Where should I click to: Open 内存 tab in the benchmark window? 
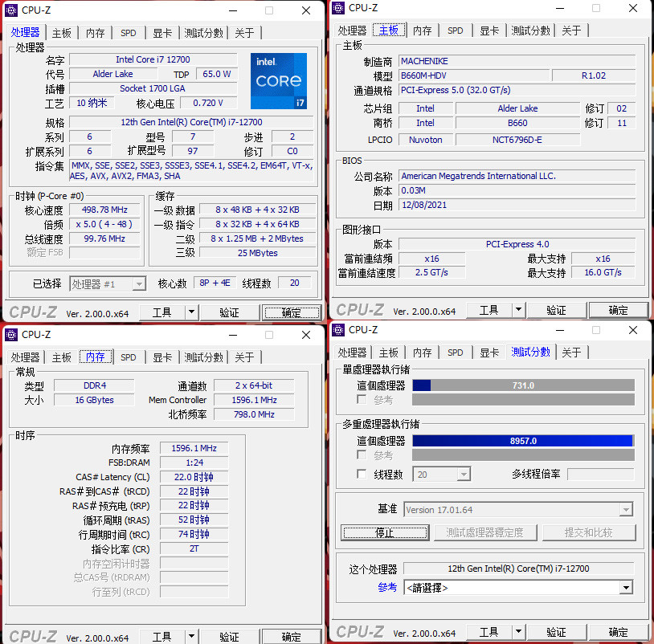click(x=423, y=353)
